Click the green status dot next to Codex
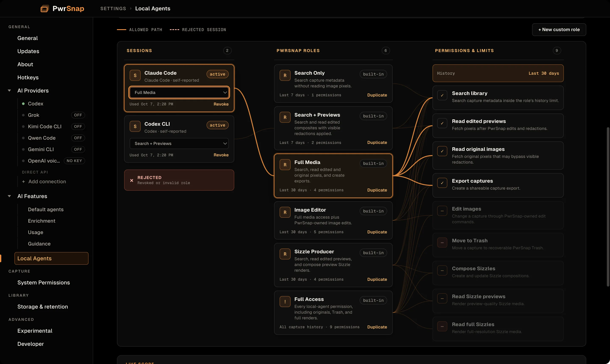 point(23,104)
